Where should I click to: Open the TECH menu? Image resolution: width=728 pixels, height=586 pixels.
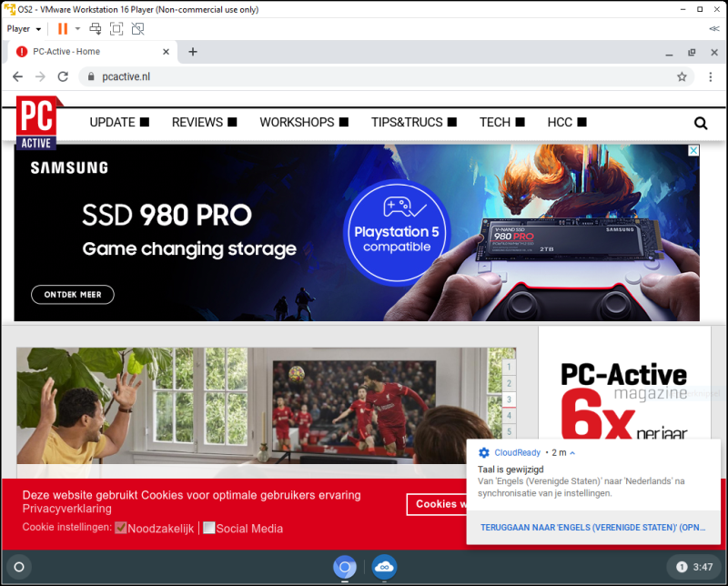coord(502,122)
